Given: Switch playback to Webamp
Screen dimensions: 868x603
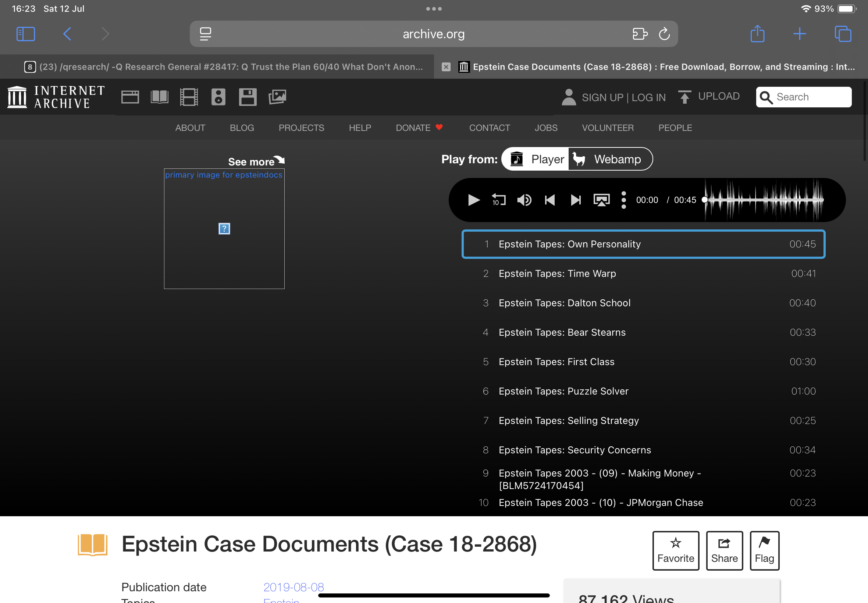Looking at the screenshot, I should 610,159.
